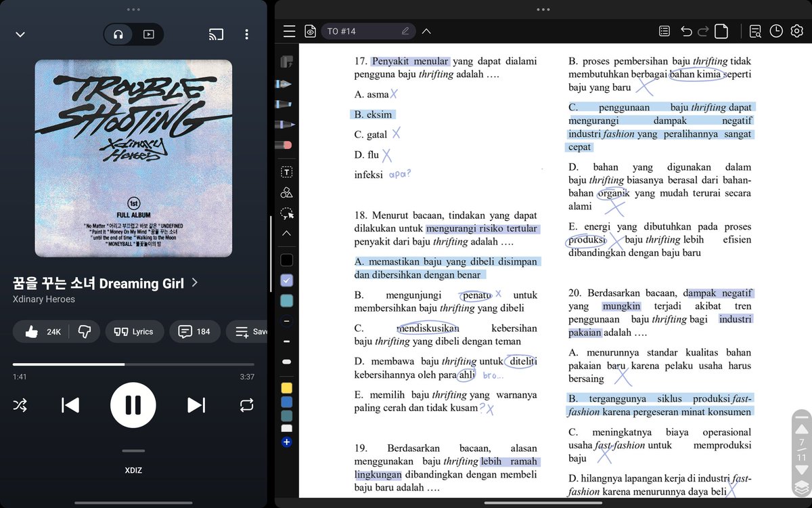The image size is (812, 508).
Task: Pick the dark teal palette swatch
Action: [286, 415]
